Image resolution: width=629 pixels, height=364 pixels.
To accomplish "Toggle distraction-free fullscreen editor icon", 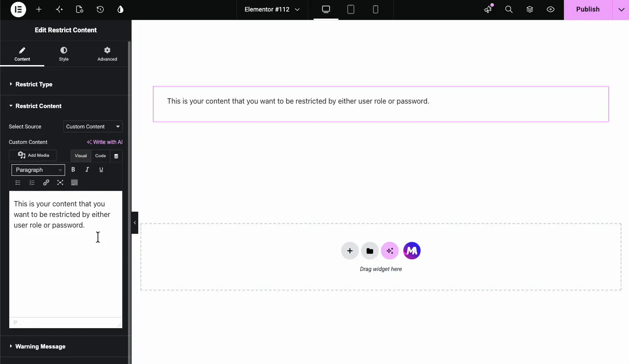I will point(60,182).
